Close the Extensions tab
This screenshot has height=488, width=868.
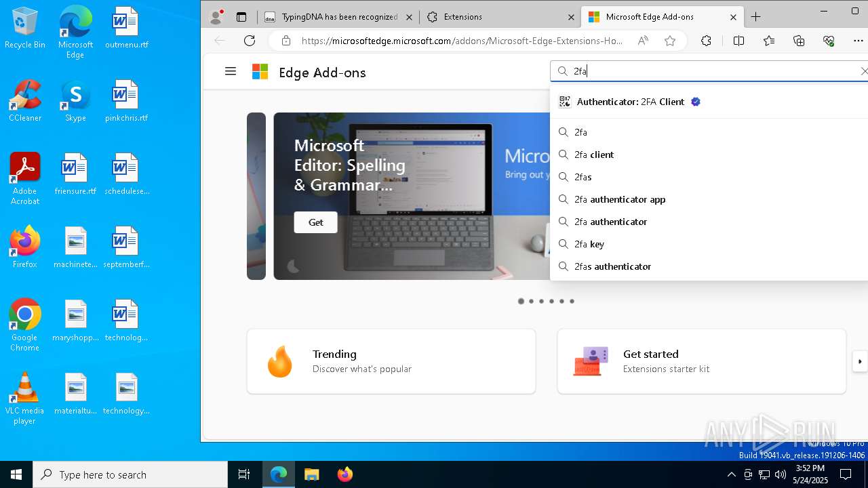tap(571, 17)
